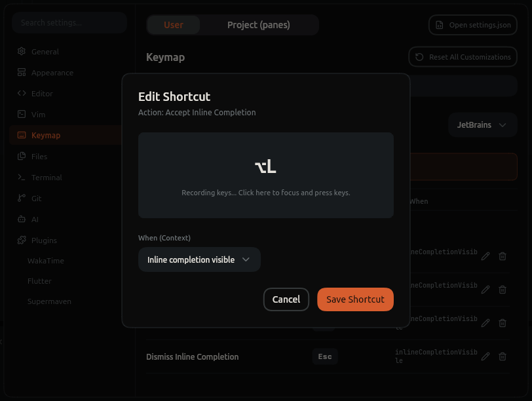Viewport: 532px width, 401px height.
Task: Click the Save Shortcut button
Action: (355, 299)
